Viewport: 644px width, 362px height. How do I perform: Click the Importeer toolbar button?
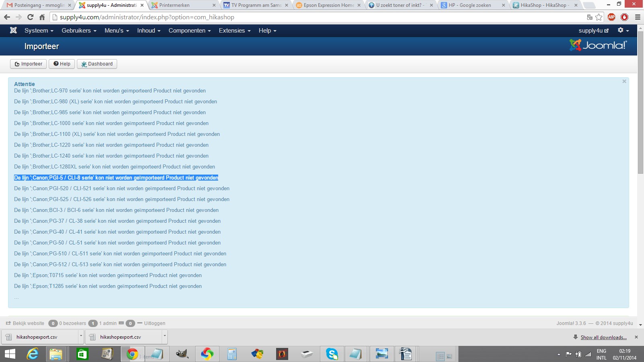28,64
